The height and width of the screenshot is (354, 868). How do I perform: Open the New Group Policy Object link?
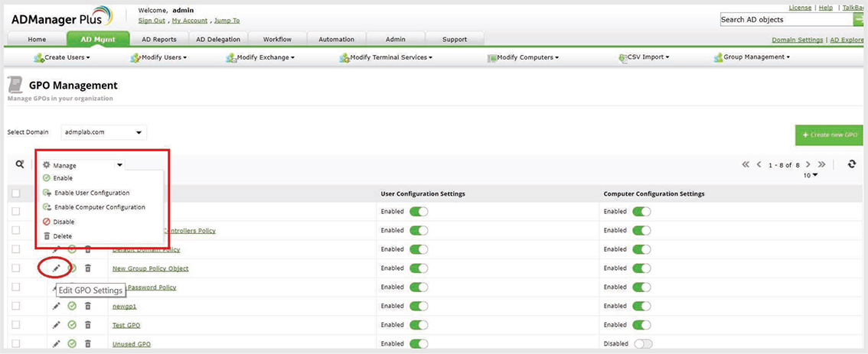coord(151,268)
